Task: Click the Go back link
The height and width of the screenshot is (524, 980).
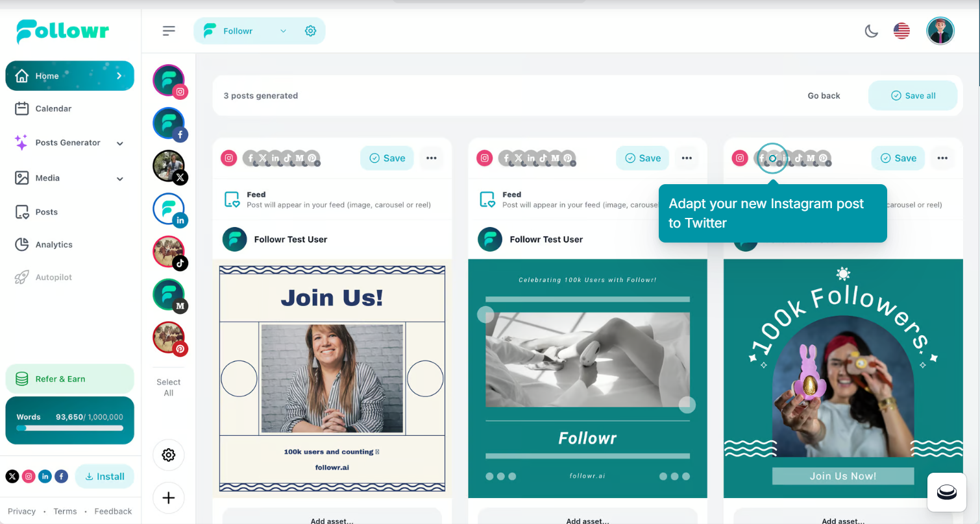Action: (x=824, y=95)
